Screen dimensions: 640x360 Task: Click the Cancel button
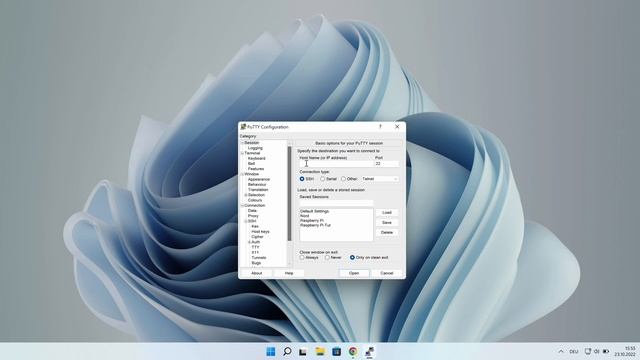(387, 273)
